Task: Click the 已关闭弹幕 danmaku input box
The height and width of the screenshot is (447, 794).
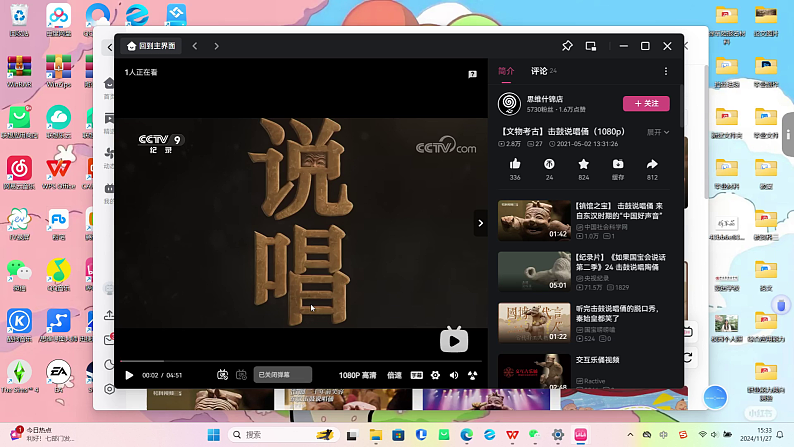Action: pos(283,375)
